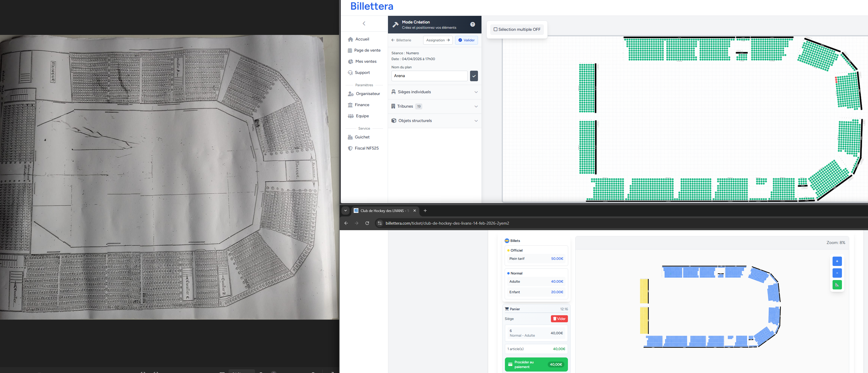
Task: Click the Nom du plan text field
Action: pyautogui.click(x=429, y=76)
